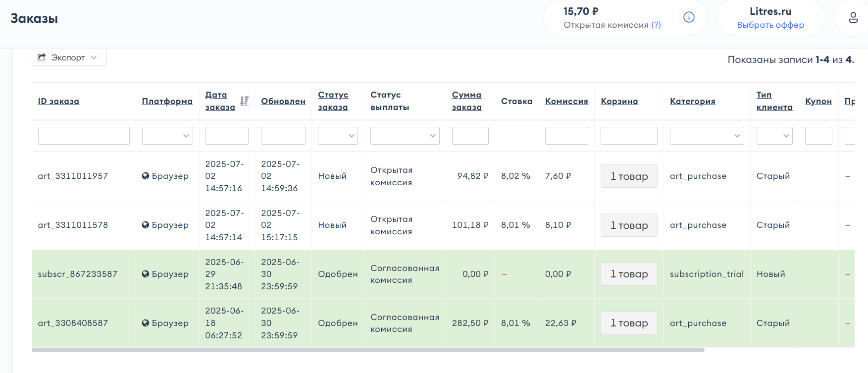This screenshot has height=373, width=868.
Task: Sort table by ID заказа
Action: (58, 101)
